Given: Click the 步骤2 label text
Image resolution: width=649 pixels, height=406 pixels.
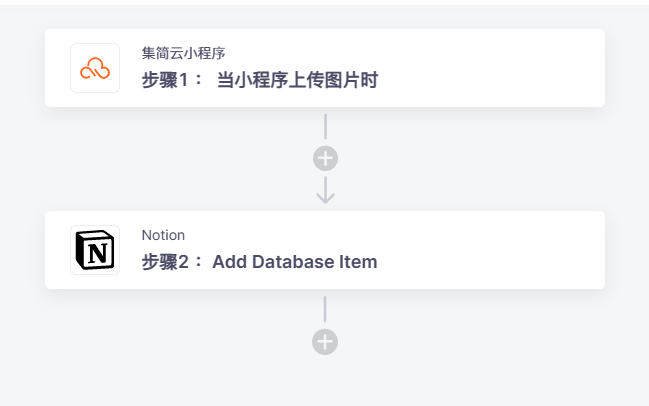Looking at the screenshot, I should pyautogui.click(x=170, y=262).
